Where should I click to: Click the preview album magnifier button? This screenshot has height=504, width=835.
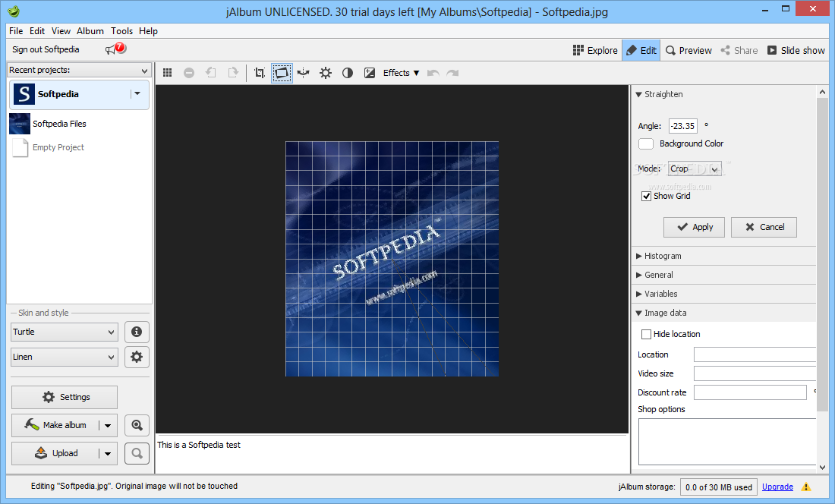click(137, 425)
